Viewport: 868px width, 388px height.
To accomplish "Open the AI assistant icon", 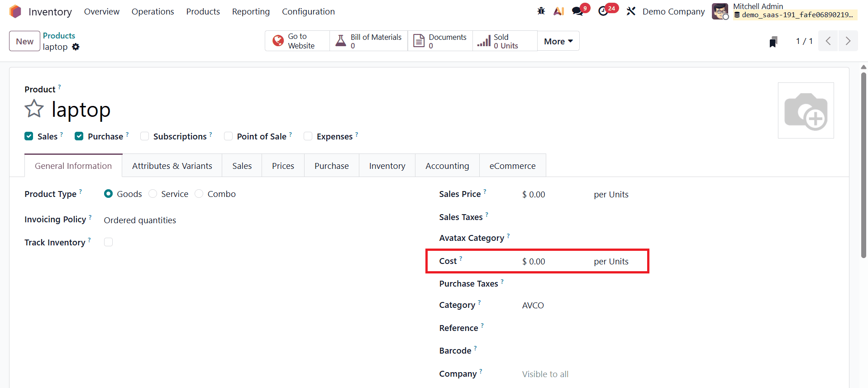I will pyautogui.click(x=559, y=11).
